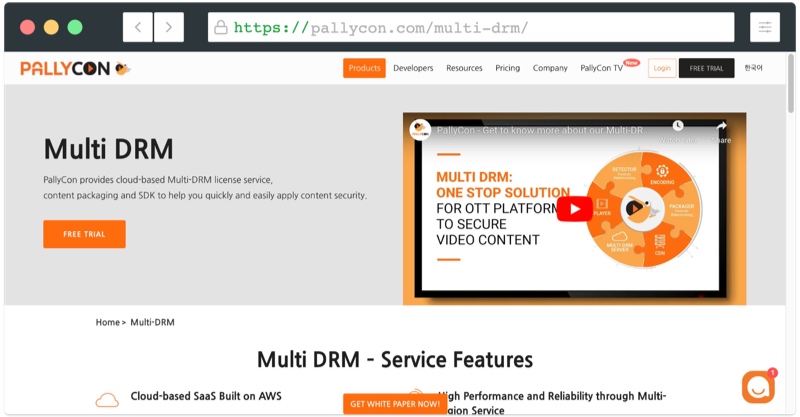Open the PallyCon TV menu item

point(602,68)
